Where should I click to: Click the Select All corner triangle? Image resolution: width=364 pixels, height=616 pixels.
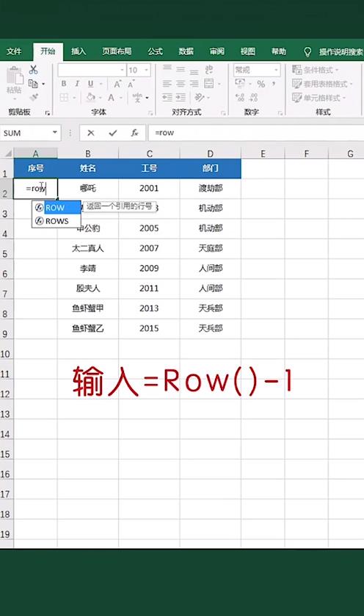(7, 153)
